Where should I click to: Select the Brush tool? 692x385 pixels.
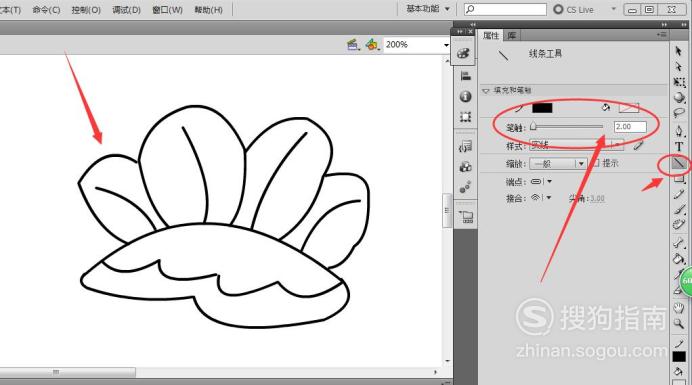click(679, 209)
